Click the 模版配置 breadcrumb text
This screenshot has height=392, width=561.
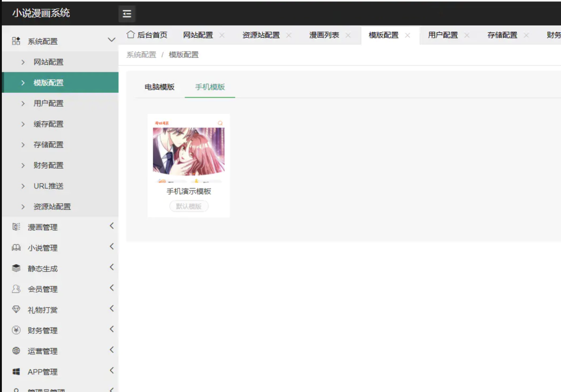click(x=183, y=55)
